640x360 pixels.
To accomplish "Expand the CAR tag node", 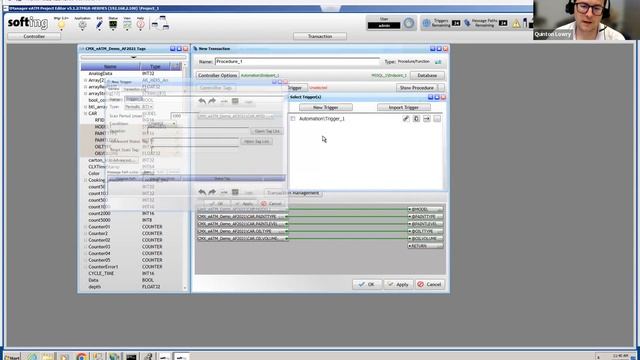I will 85,113.
